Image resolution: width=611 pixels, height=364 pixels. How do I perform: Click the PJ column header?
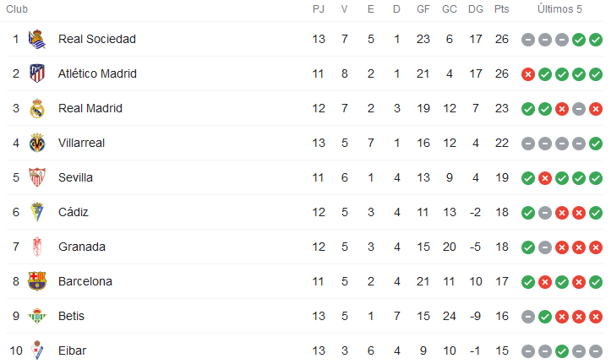(x=319, y=9)
